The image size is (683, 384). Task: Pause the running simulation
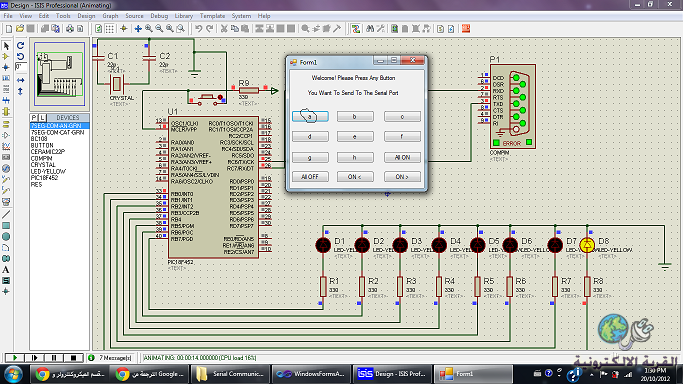[x=54, y=358]
